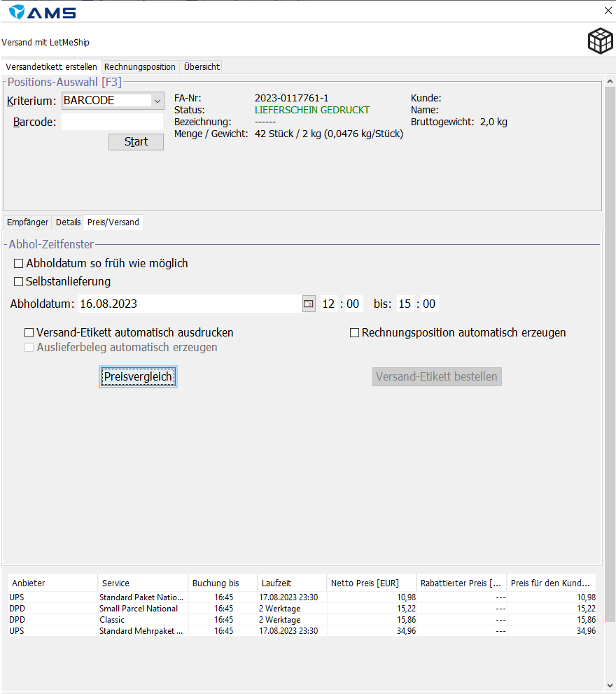
Task: Enable Abholdatum so früh wie möglich
Action: [19, 264]
